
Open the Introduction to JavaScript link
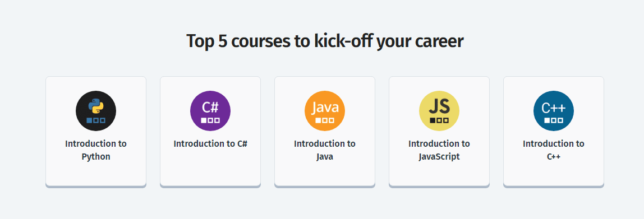click(439, 150)
